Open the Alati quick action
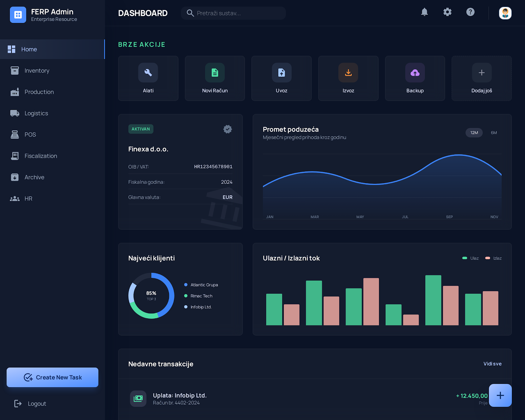This screenshot has height=420, width=525. (148, 78)
